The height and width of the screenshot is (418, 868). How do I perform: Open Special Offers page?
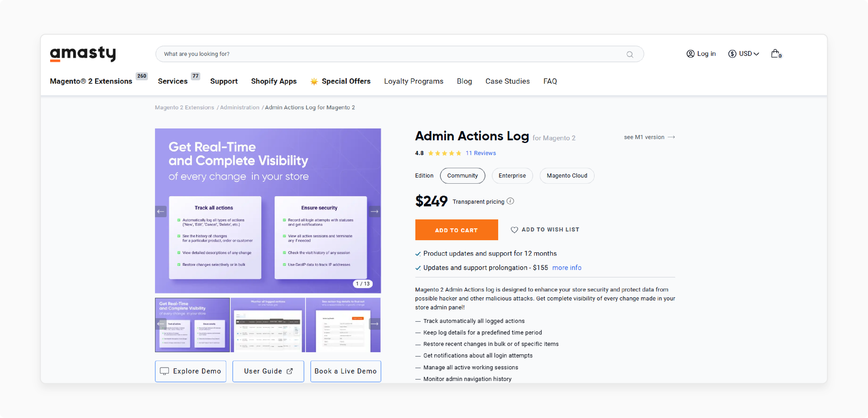coord(346,81)
